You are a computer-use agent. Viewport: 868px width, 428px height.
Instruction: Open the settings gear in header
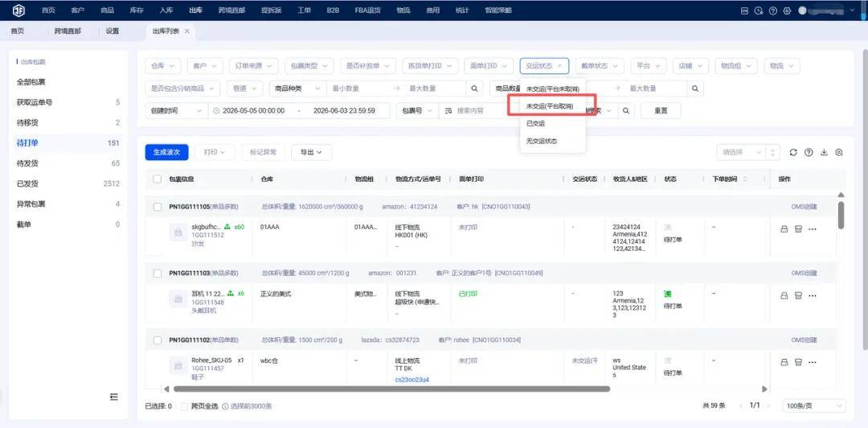[787, 10]
